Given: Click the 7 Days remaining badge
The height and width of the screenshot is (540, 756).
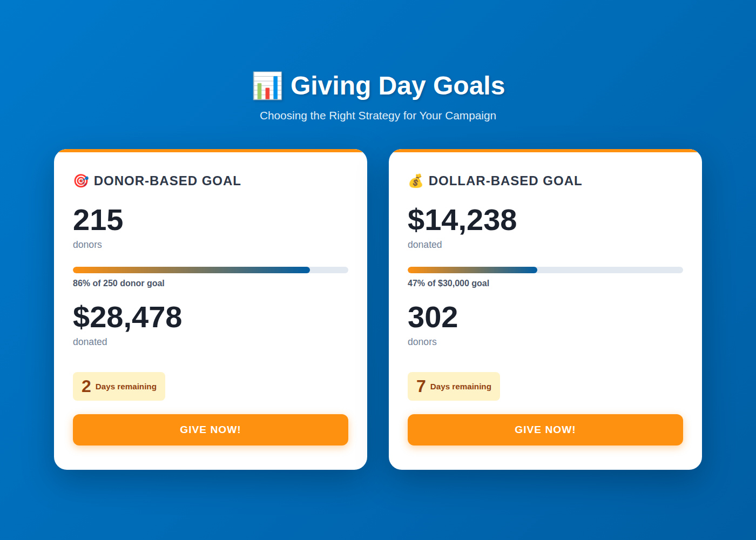Looking at the screenshot, I should tap(454, 386).
